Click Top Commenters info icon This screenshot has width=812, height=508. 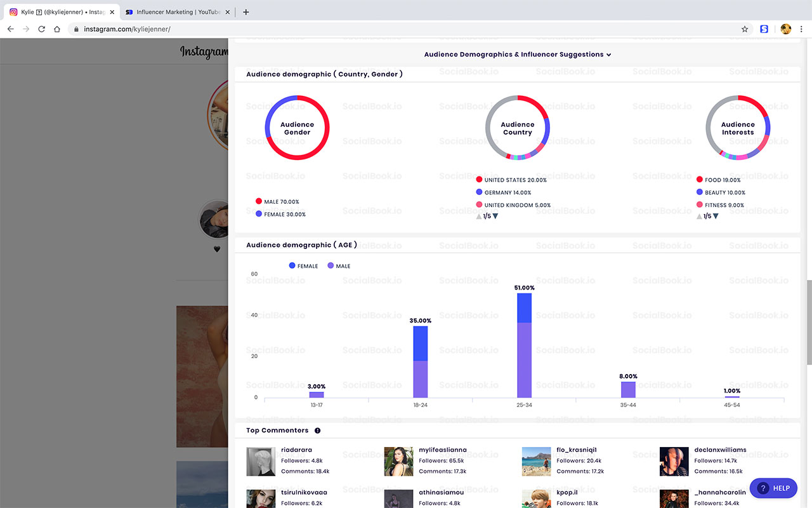coord(317,431)
